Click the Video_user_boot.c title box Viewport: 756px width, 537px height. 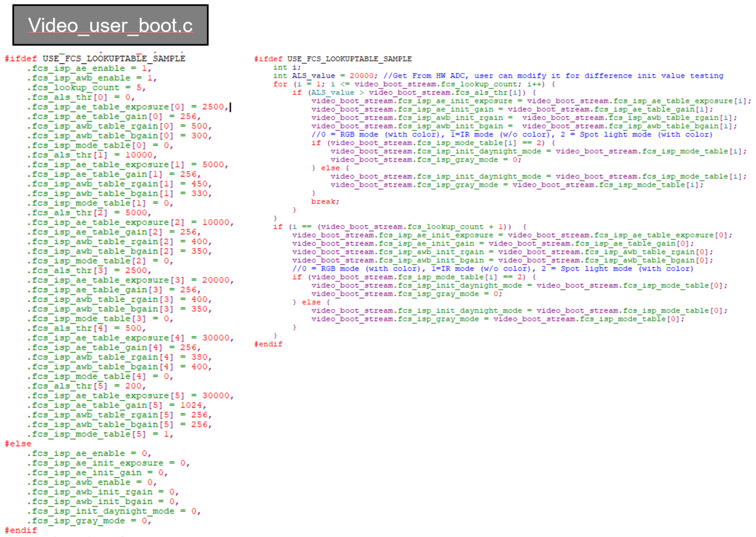[110, 25]
